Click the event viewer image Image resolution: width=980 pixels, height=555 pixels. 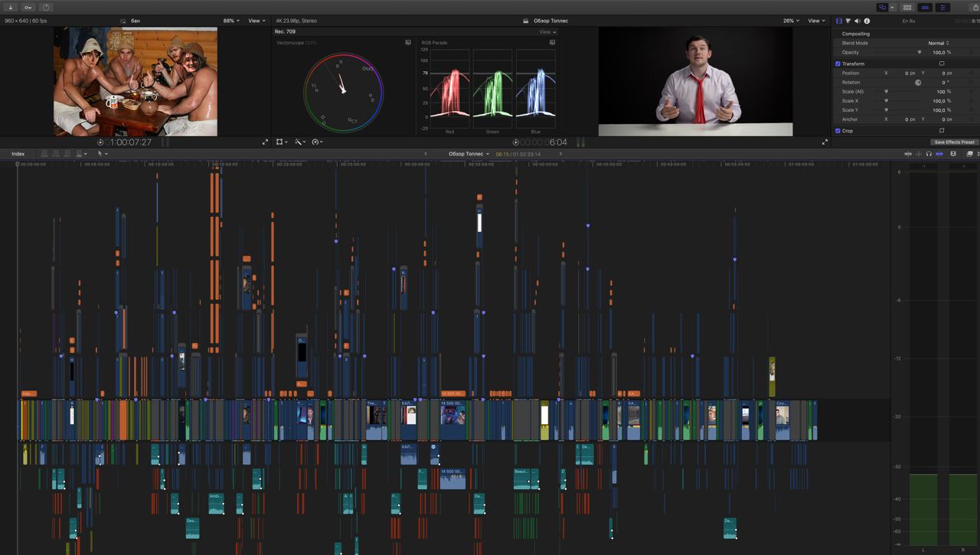point(136,82)
